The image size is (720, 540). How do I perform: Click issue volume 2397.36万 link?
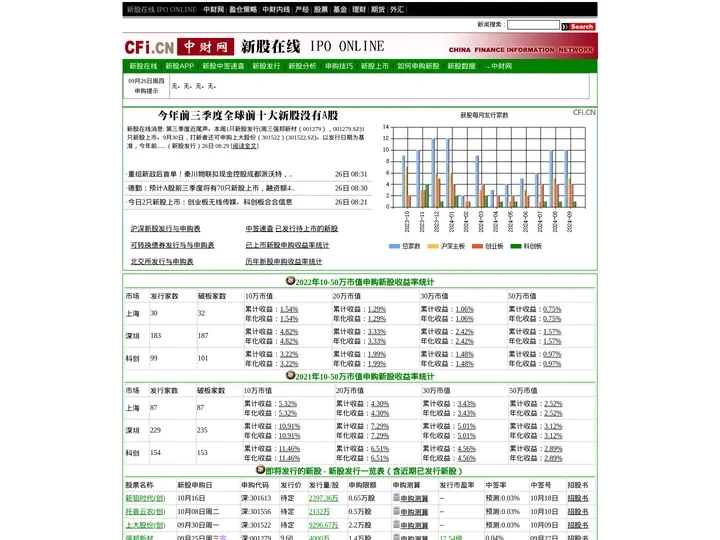point(323,498)
